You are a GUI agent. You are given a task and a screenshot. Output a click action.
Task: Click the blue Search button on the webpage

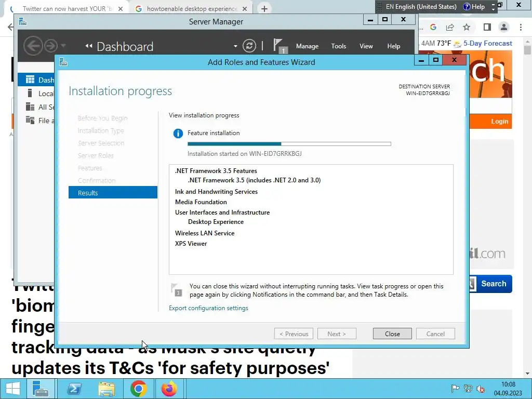494,284
